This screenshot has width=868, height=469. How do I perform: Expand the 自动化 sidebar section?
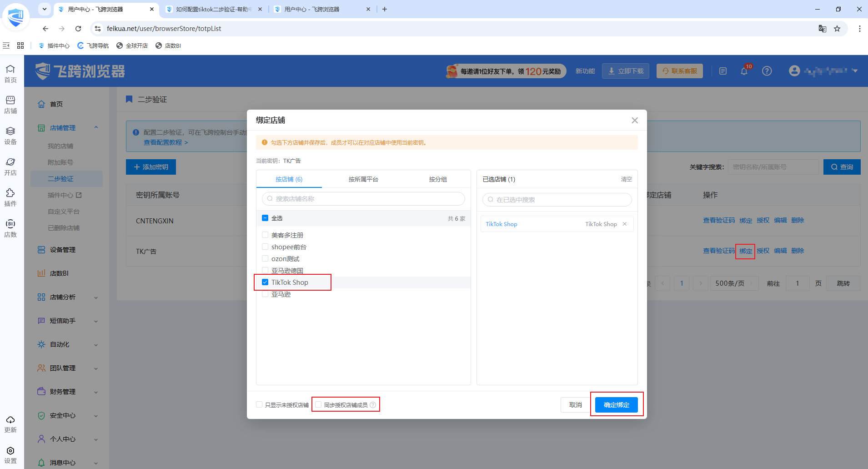pyautogui.click(x=96, y=345)
